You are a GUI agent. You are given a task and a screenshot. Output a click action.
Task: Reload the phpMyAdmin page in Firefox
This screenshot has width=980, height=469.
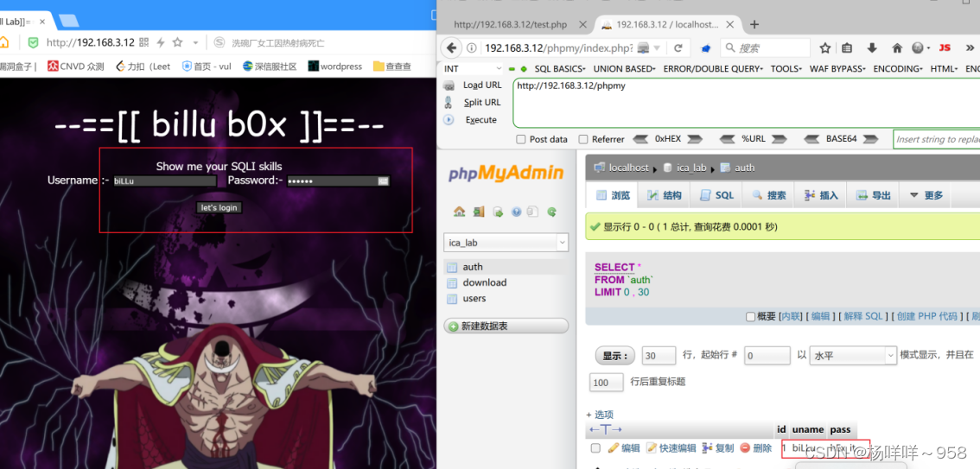678,48
